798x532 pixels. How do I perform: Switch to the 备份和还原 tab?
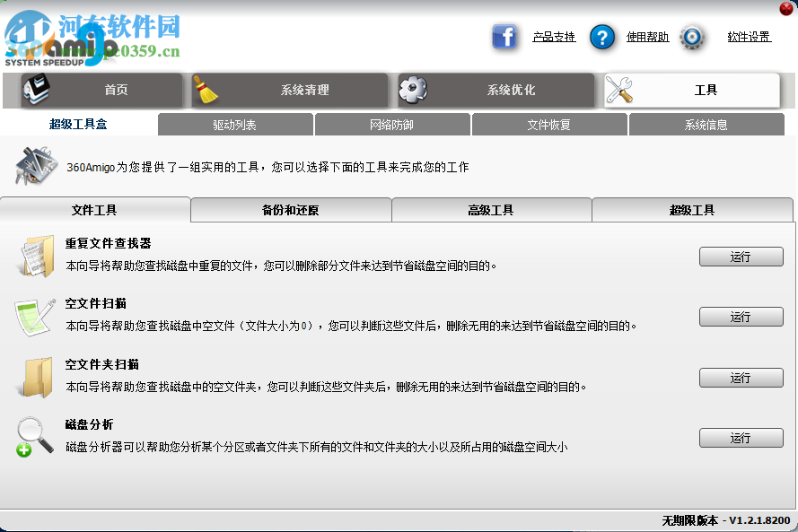291,210
